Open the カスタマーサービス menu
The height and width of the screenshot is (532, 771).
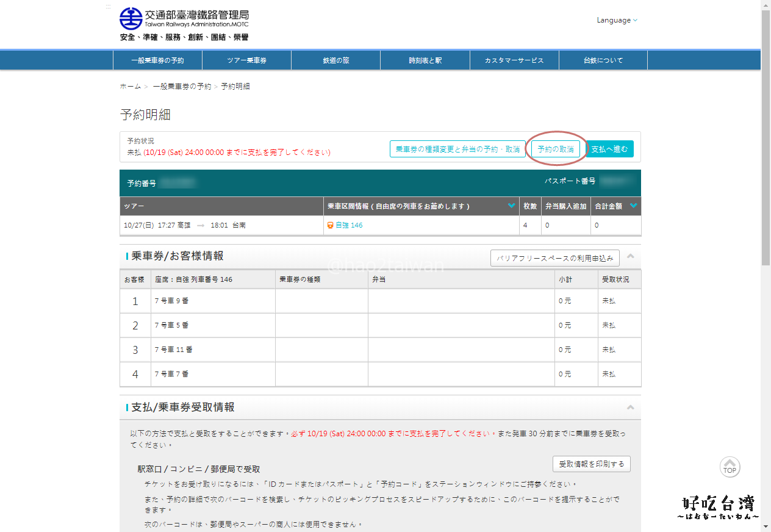pyautogui.click(x=514, y=60)
